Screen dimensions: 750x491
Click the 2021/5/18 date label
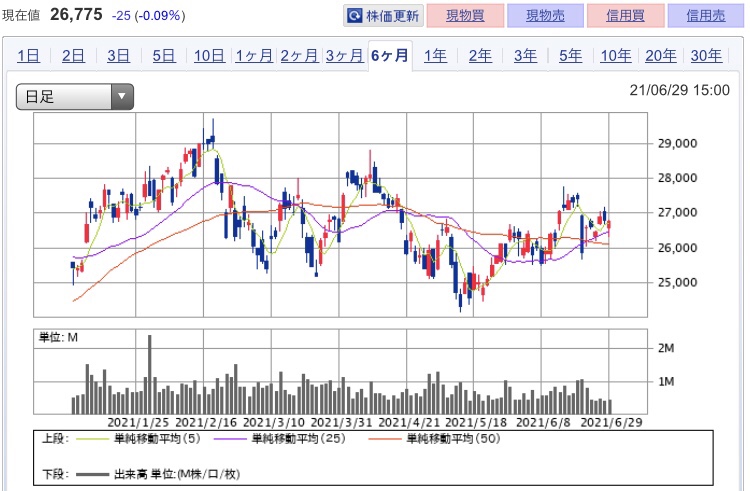pos(476,423)
